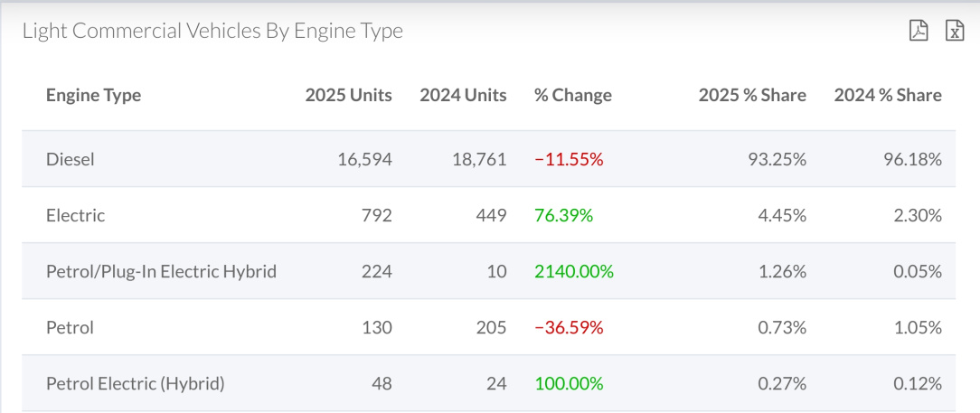This screenshot has height=413, width=980.
Task: Click the 93.25% Diesel share cell
Action: 777,159
